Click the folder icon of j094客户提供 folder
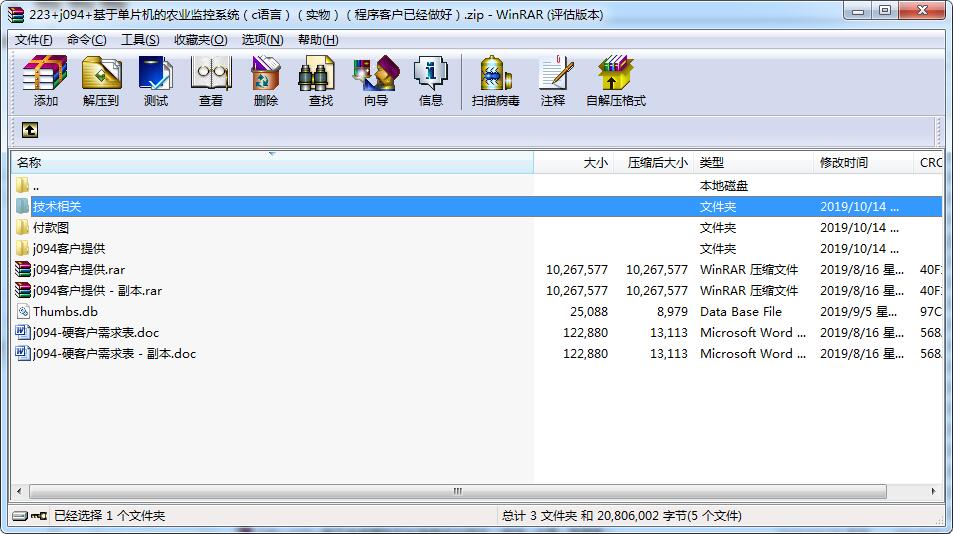 pos(22,248)
